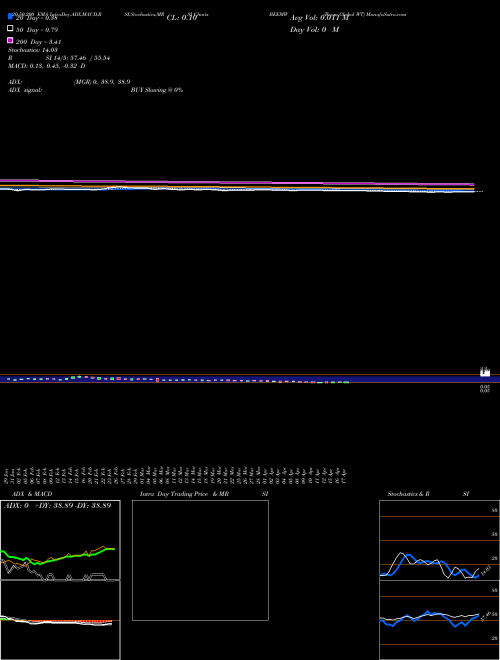Click the white 50 Day EMA legend swatch
Image resolution: width=500 pixels, height=660 pixels.
pyautogui.click(x=10, y=29)
